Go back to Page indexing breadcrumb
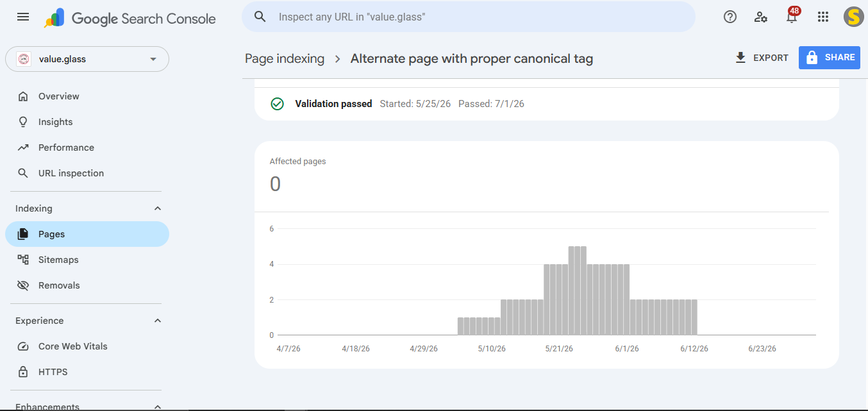Screen dimensions: 868x411 (285, 59)
